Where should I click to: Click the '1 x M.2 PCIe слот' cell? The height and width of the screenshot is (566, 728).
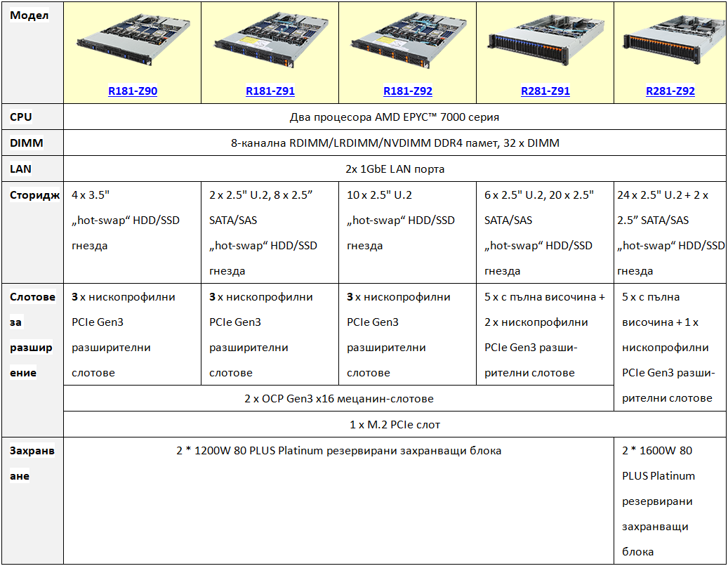click(x=395, y=424)
